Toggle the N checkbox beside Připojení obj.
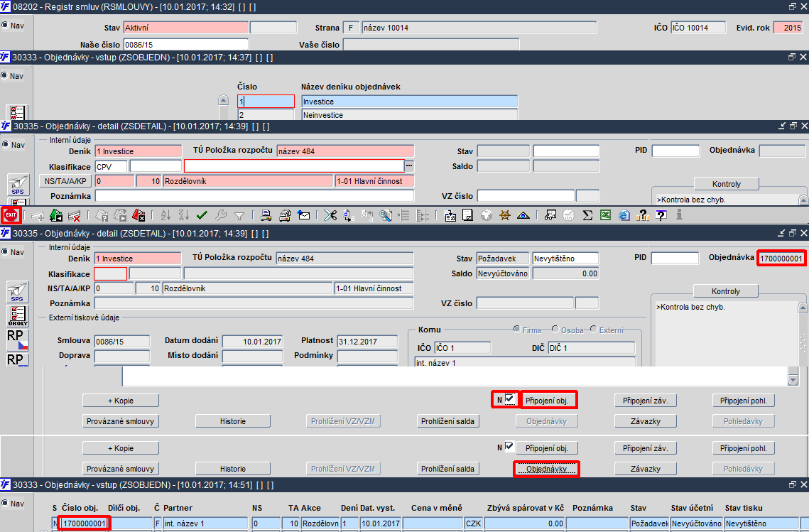 coord(509,399)
